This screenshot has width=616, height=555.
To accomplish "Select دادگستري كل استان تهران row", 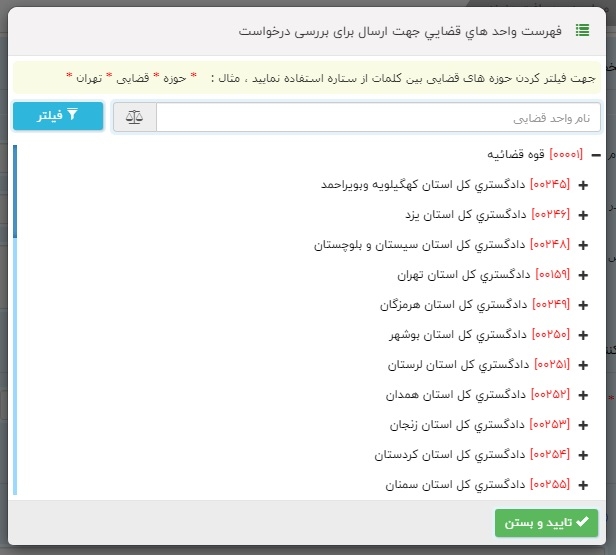I will coord(484,275).
